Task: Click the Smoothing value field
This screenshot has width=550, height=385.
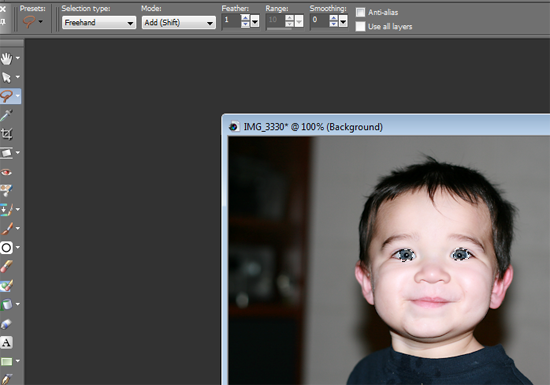Action: (320, 21)
